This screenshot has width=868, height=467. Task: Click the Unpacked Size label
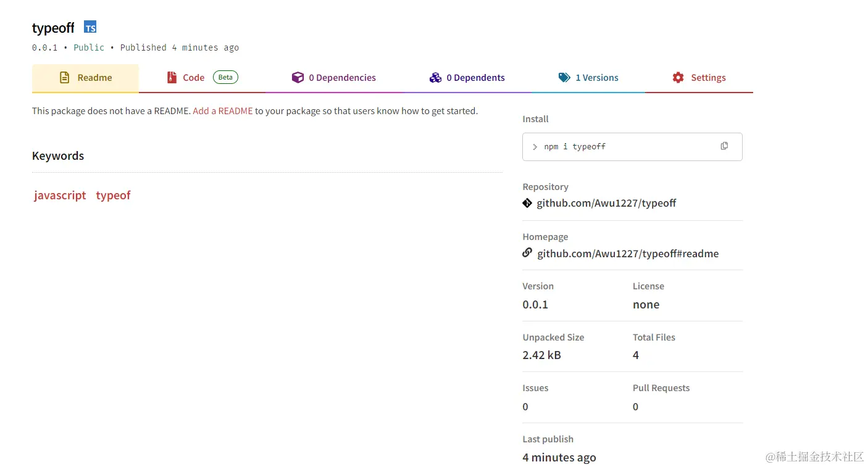553,337
